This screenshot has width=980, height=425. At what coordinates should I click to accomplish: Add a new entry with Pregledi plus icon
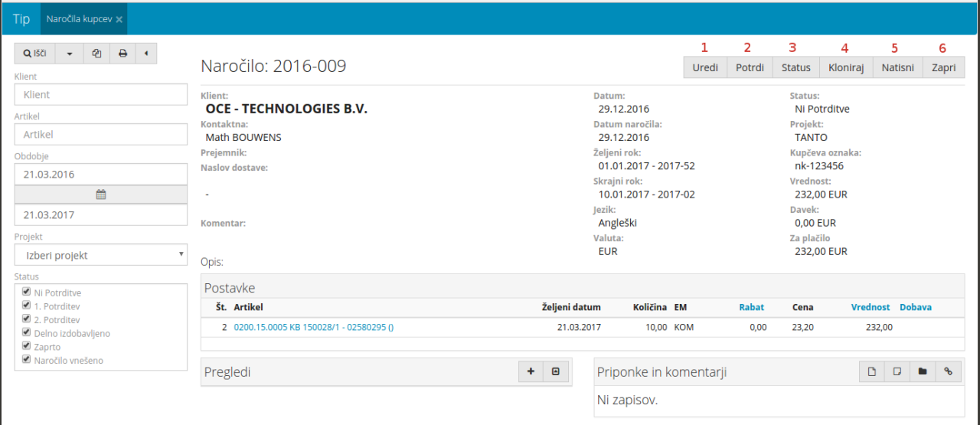[531, 372]
